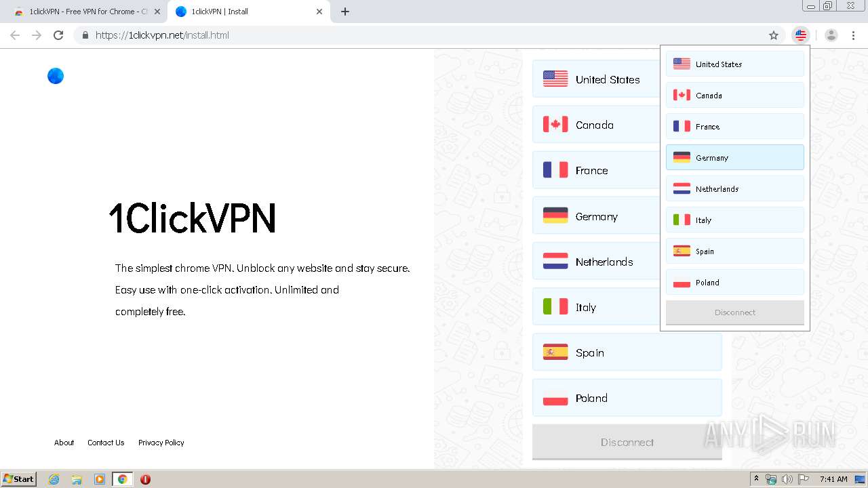
Task: Open the Contact Us link
Action: point(106,443)
